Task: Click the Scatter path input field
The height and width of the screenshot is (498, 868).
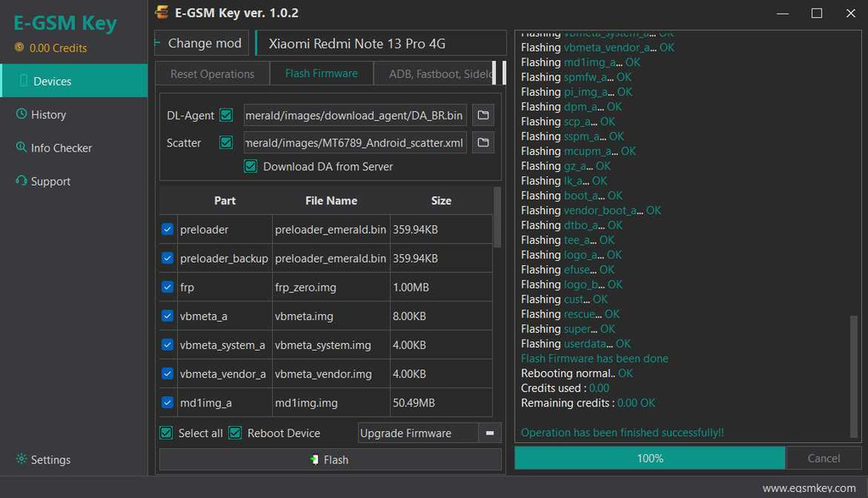Action: point(355,143)
